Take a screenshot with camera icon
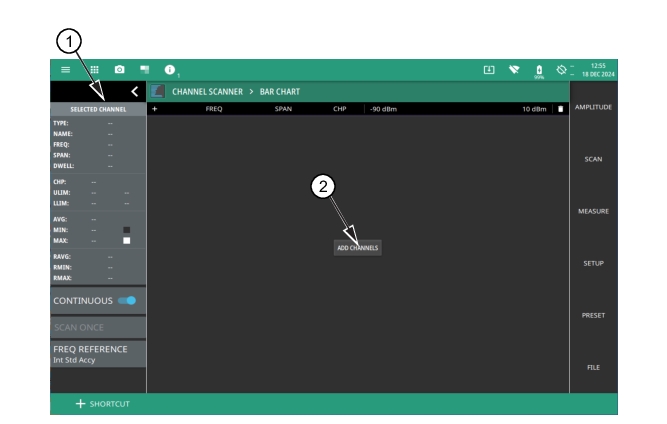 click(119, 69)
